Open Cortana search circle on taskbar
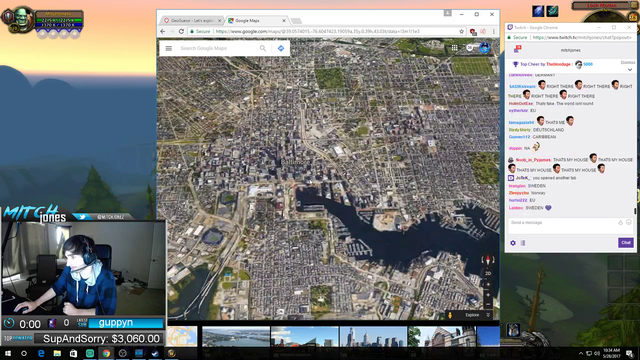 tap(24, 353)
